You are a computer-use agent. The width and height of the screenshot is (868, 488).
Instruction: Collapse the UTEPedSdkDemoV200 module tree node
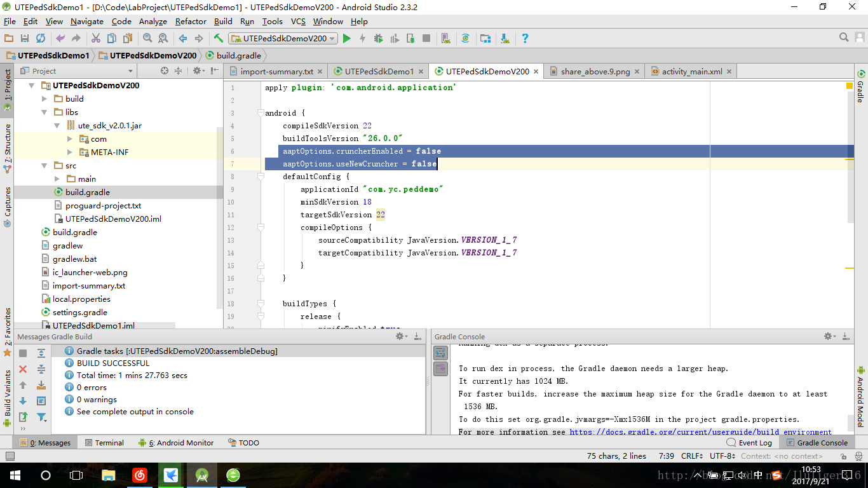pyautogui.click(x=32, y=85)
